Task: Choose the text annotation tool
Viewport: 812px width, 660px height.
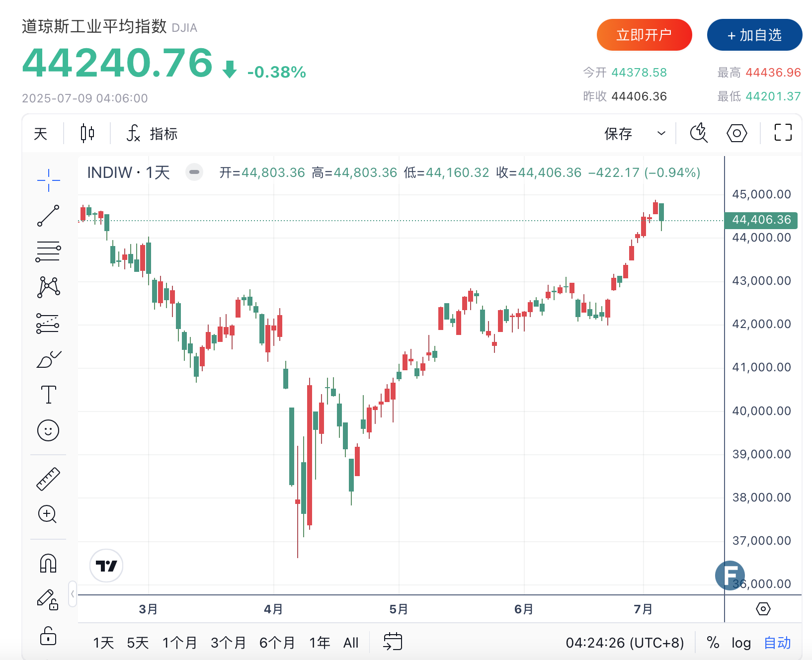Action: click(48, 395)
